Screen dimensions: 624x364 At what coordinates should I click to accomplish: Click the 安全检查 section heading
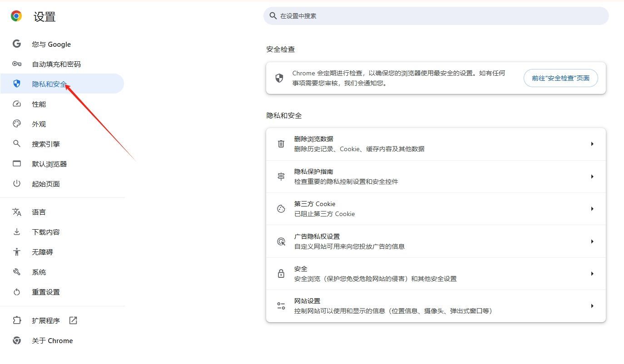click(281, 49)
